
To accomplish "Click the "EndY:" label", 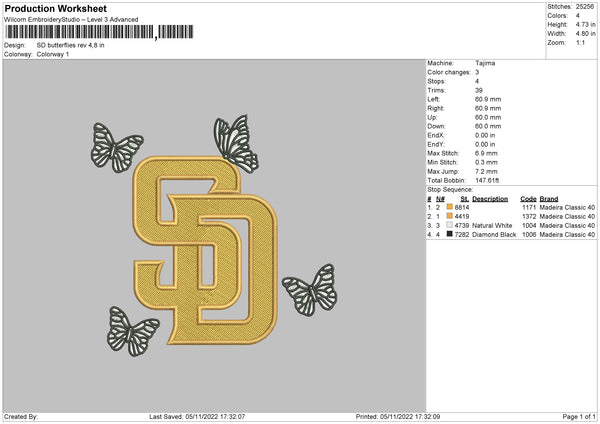I will [436, 144].
